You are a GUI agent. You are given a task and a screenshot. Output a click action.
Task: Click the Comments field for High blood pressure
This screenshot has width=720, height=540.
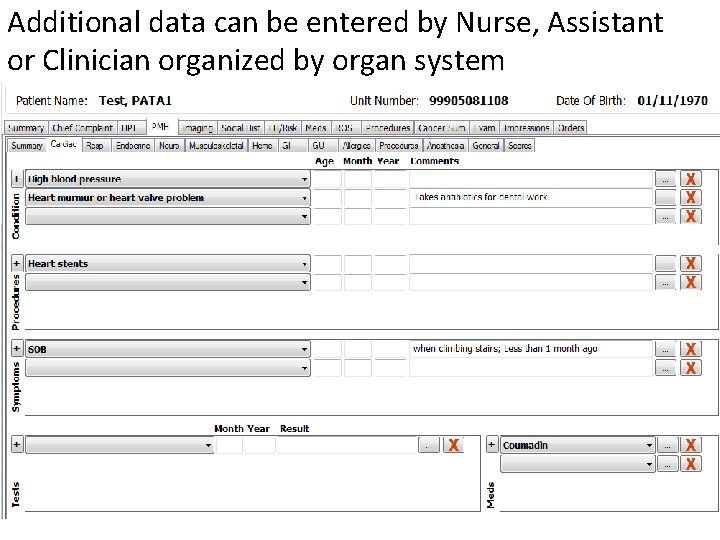pyautogui.click(x=530, y=179)
